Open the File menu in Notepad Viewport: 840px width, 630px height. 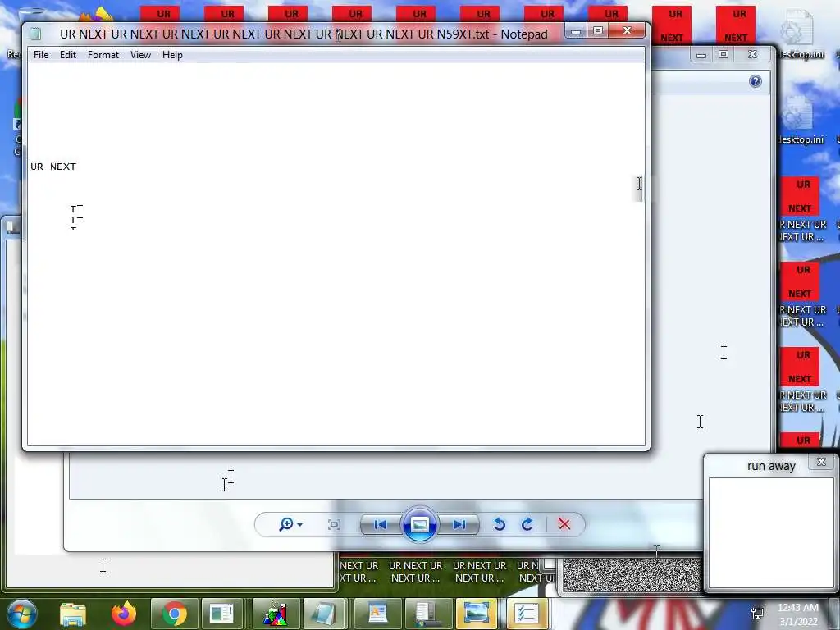coord(41,55)
